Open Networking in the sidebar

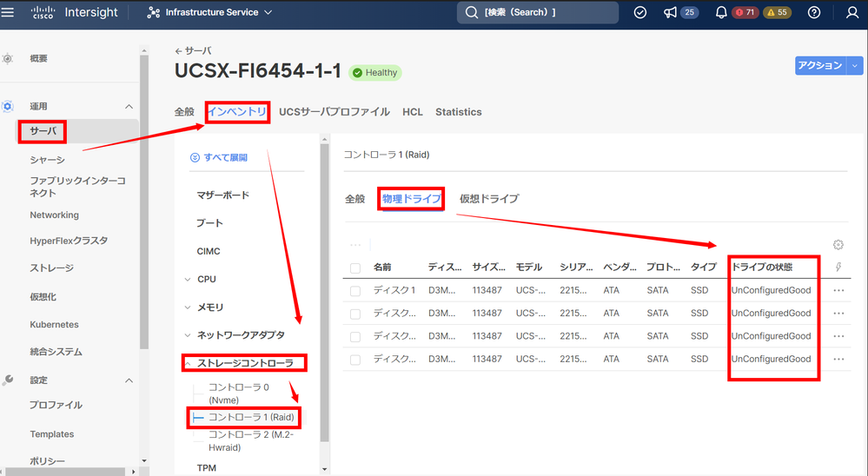54,215
